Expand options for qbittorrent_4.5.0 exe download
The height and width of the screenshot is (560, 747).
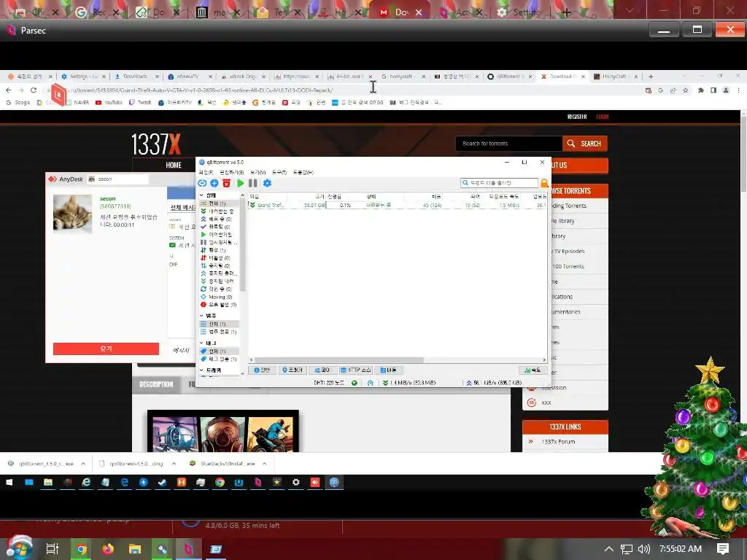pyautogui.click(x=83, y=463)
